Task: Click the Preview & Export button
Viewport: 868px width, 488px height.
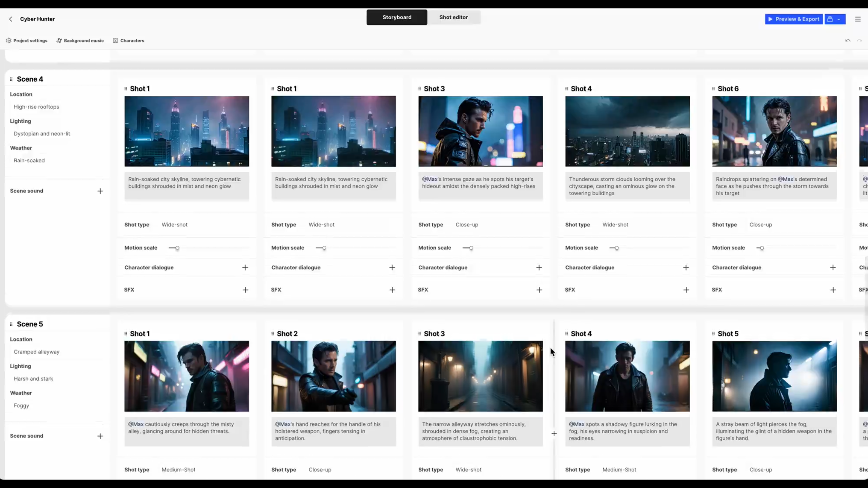Action: click(794, 19)
